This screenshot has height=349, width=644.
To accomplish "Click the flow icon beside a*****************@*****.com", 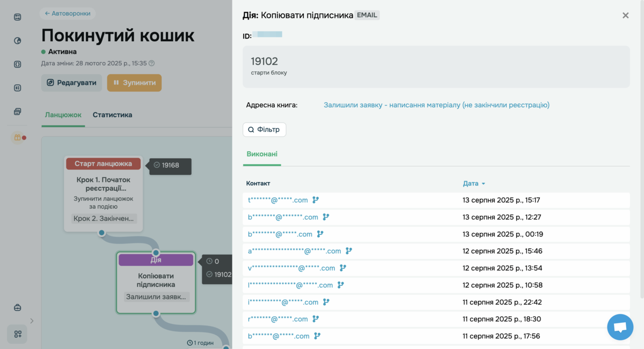I will [349, 251].
